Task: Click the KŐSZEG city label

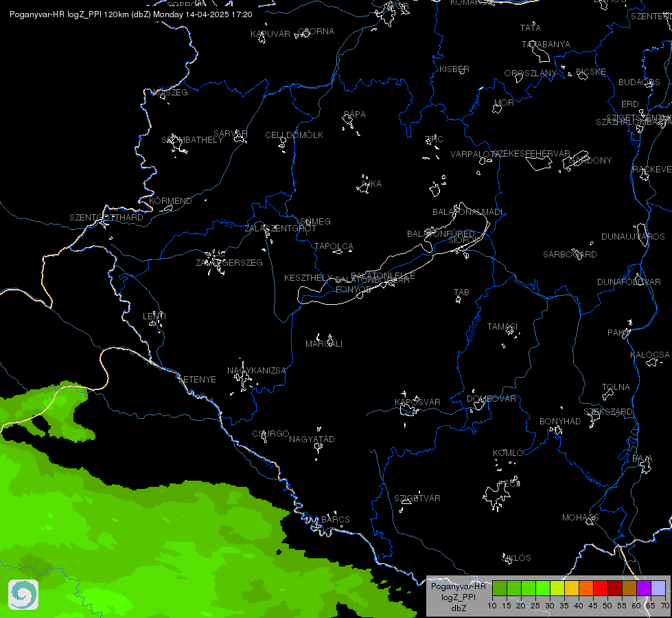Action: tap(170, 93)
